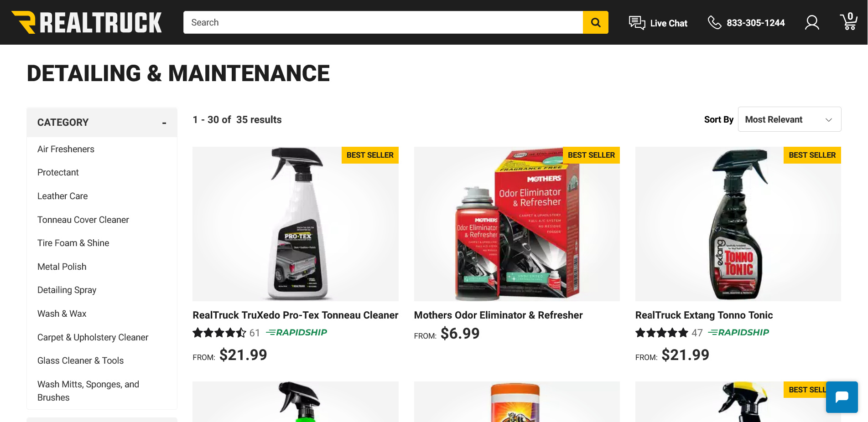Click the RealTruck logo
The height and width of the screenshot is (422, 868).
click(87, 22)
